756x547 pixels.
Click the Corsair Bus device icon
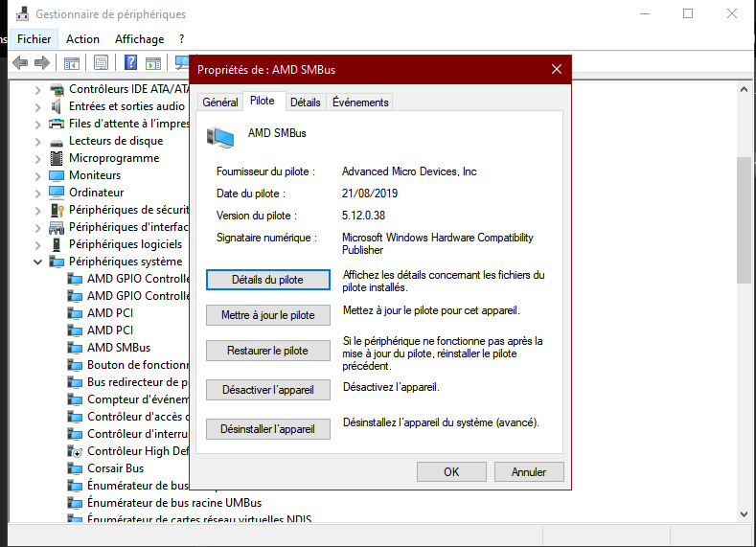tap(75, 468)
